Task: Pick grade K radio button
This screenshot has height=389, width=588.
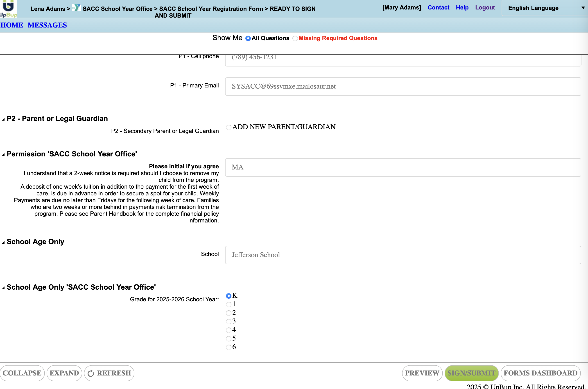Action: coord(228,296)
